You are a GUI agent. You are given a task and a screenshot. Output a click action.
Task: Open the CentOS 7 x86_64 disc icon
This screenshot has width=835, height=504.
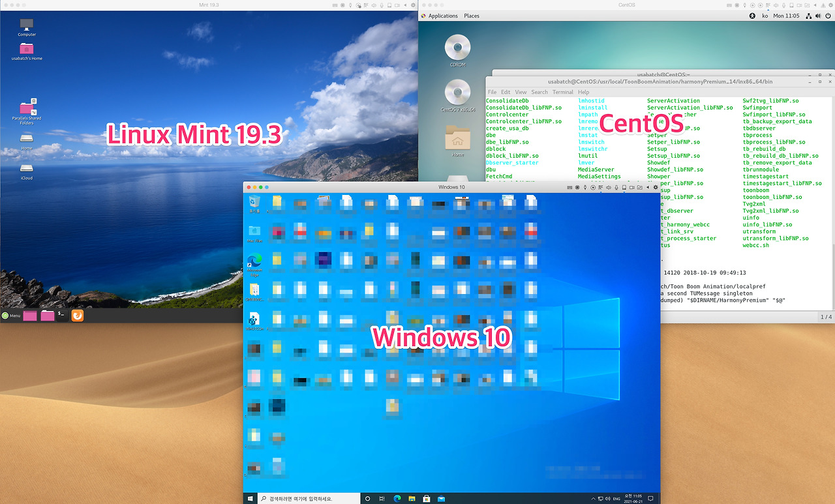(x=457, y=95)
